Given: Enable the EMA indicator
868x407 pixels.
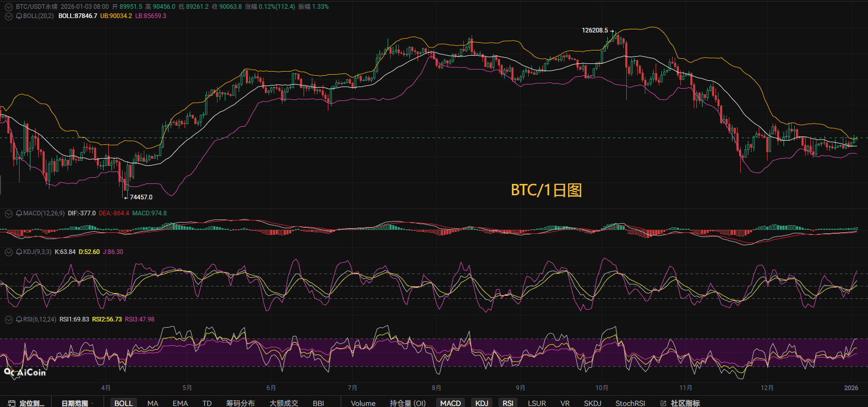Looking at the screenshot, I should click(180, 403).
